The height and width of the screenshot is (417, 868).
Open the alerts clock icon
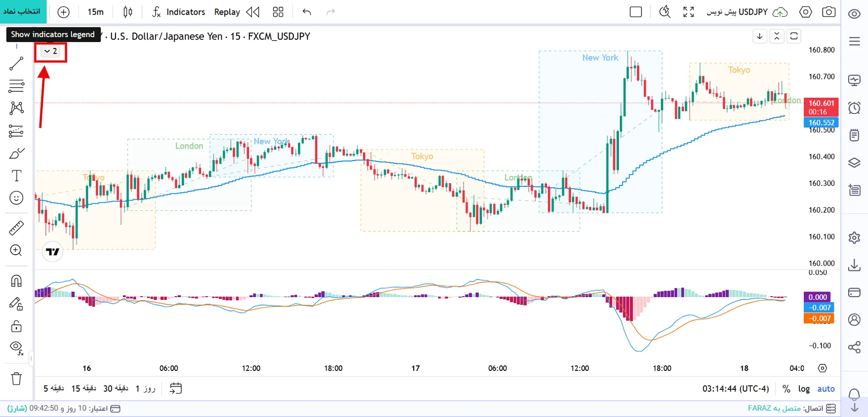[x=854, y=108]
